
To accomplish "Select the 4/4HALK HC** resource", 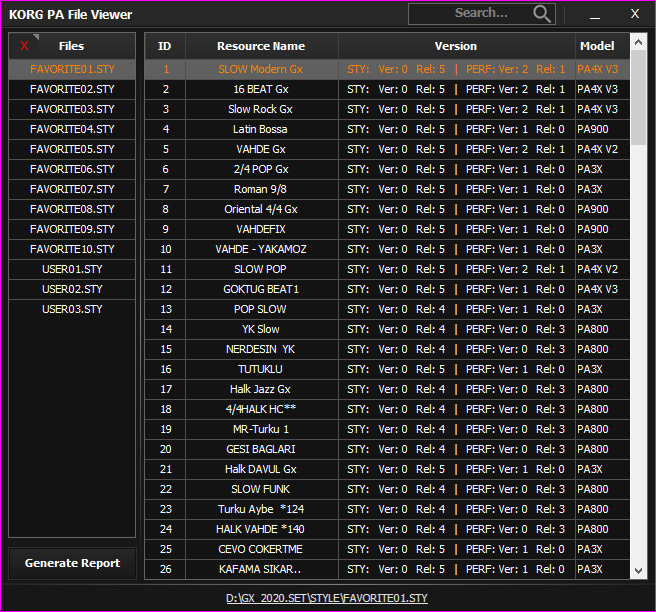I will tap(261, 409).
